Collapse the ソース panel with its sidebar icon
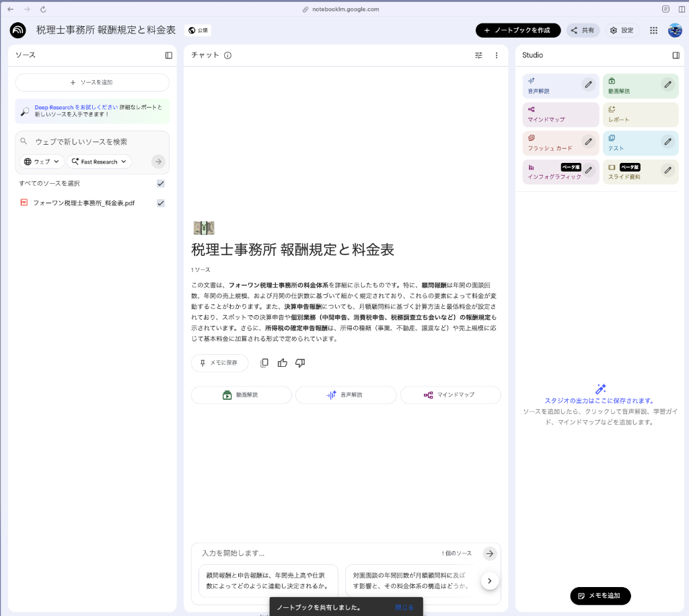Screen dimensions: 689x616 coord(169,55)
